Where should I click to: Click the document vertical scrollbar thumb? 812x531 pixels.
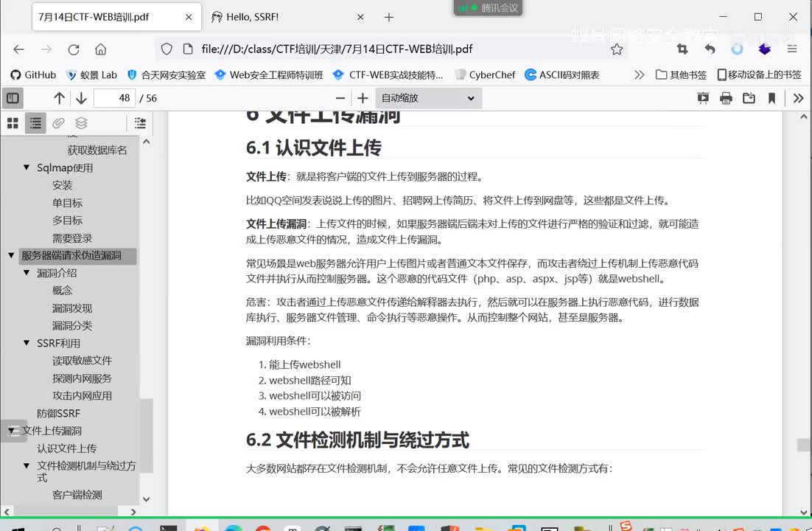(803, 445)
